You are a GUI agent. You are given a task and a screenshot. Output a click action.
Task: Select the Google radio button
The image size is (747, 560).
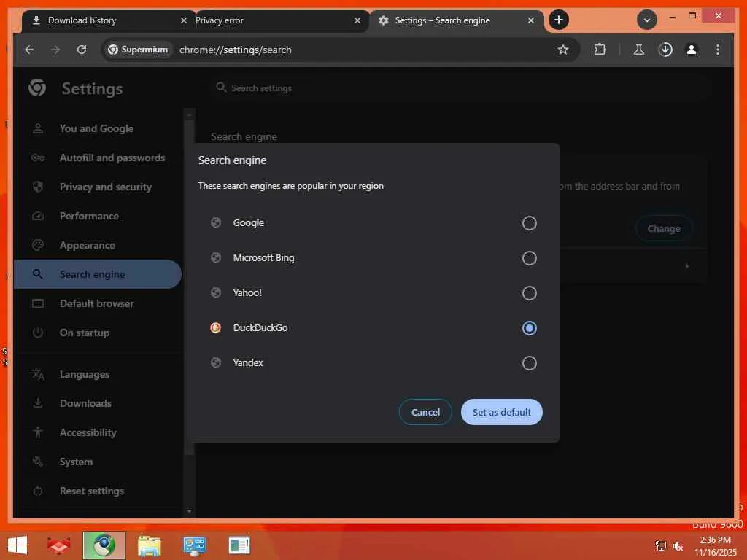(x=530, y=223)
